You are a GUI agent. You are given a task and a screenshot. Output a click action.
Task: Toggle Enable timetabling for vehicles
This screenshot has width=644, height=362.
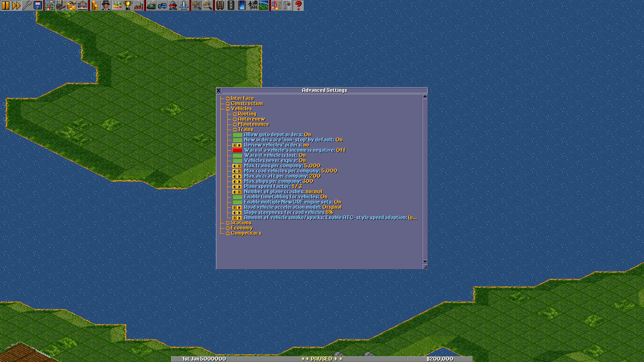(237, 197)
